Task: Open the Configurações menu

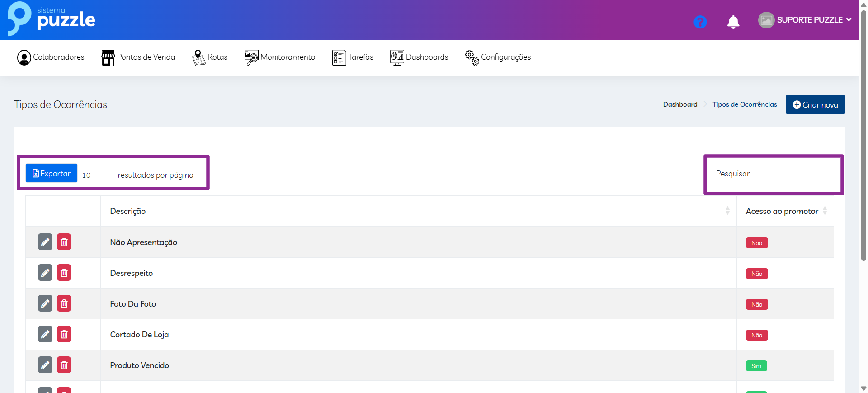Action: pyautogui.click(x=498, y=57)
